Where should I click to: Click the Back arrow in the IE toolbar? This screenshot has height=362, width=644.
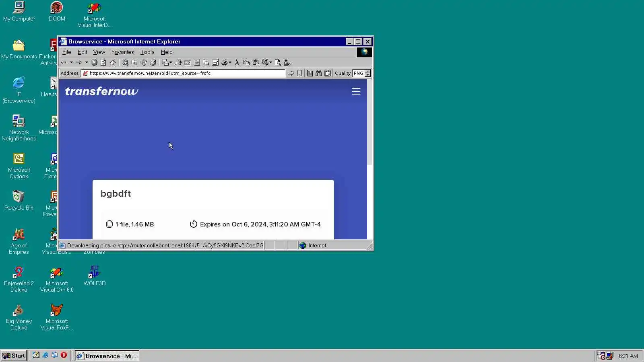click(64, 62)
